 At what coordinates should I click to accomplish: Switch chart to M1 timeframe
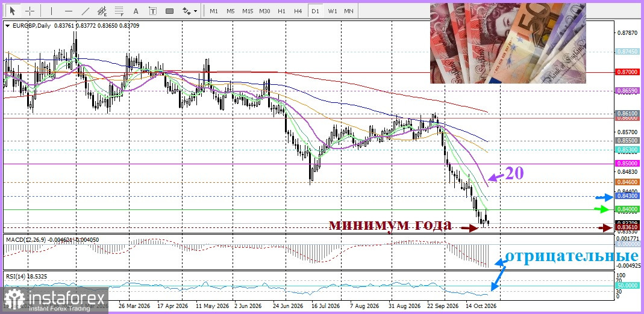point(214,11)
